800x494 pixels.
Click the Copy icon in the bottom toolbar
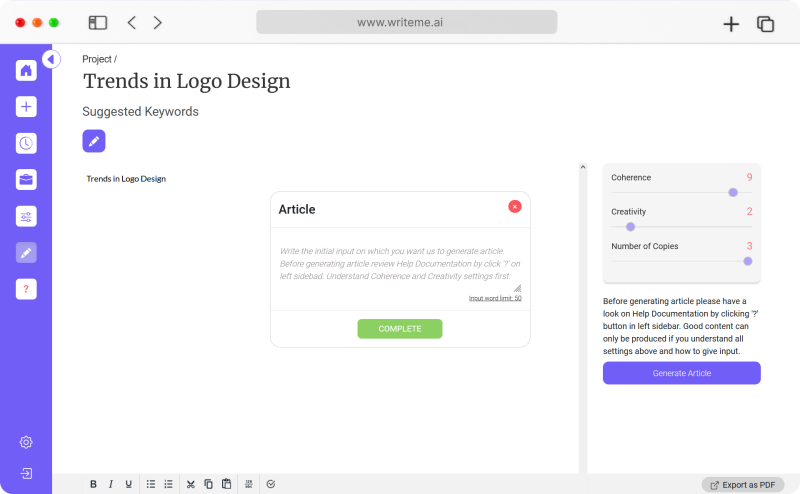tap(208, 484)
